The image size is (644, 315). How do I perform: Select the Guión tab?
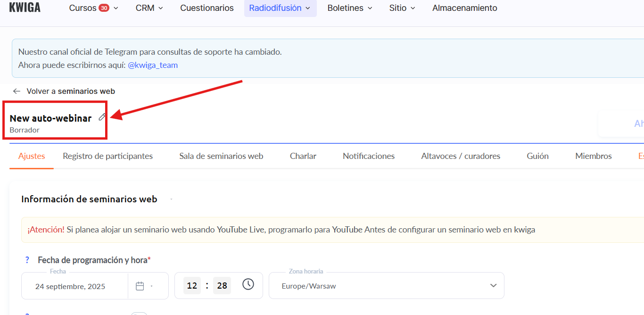point(537,156)
